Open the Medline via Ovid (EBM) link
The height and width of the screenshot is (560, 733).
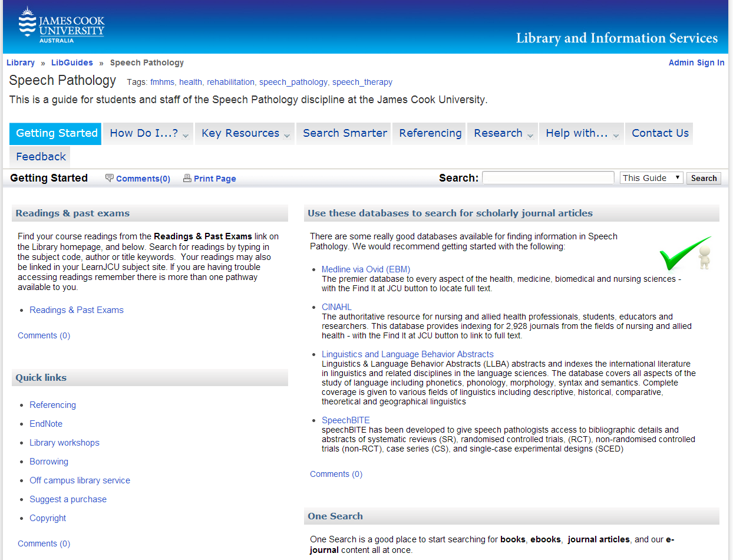pyautogui.click(x=365, y=269)
